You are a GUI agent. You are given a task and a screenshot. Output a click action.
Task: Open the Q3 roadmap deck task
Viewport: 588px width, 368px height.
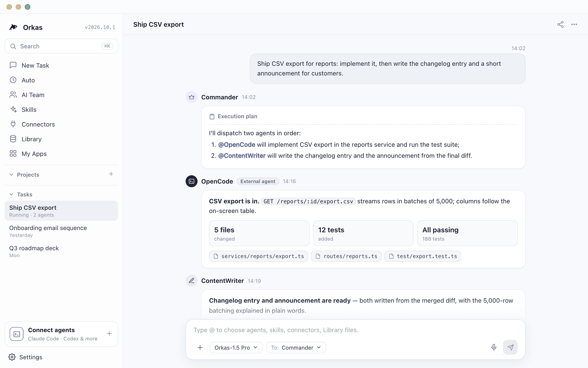pos(61,251)
